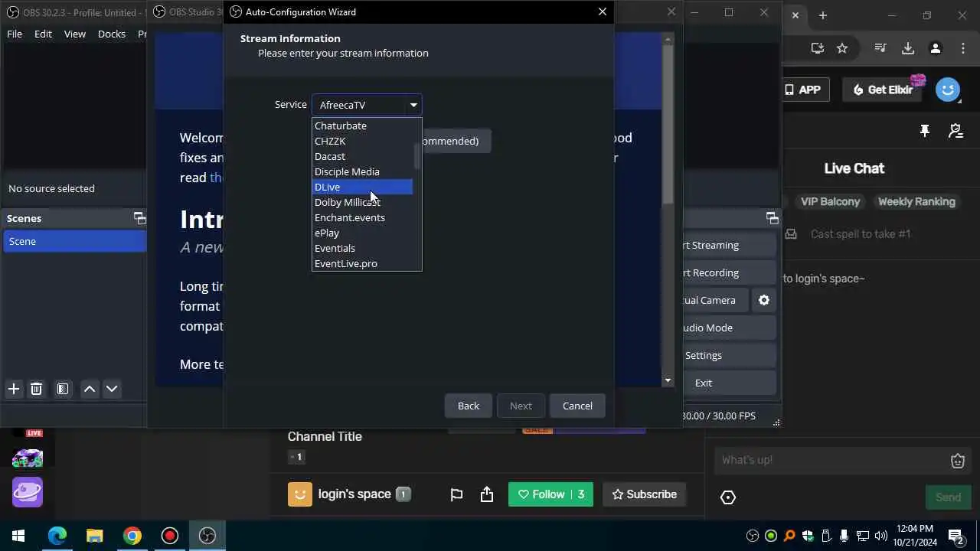The image size is (980, 551).
Task: Open the user avatar smiley icon
Action: (x=948, y=90)
